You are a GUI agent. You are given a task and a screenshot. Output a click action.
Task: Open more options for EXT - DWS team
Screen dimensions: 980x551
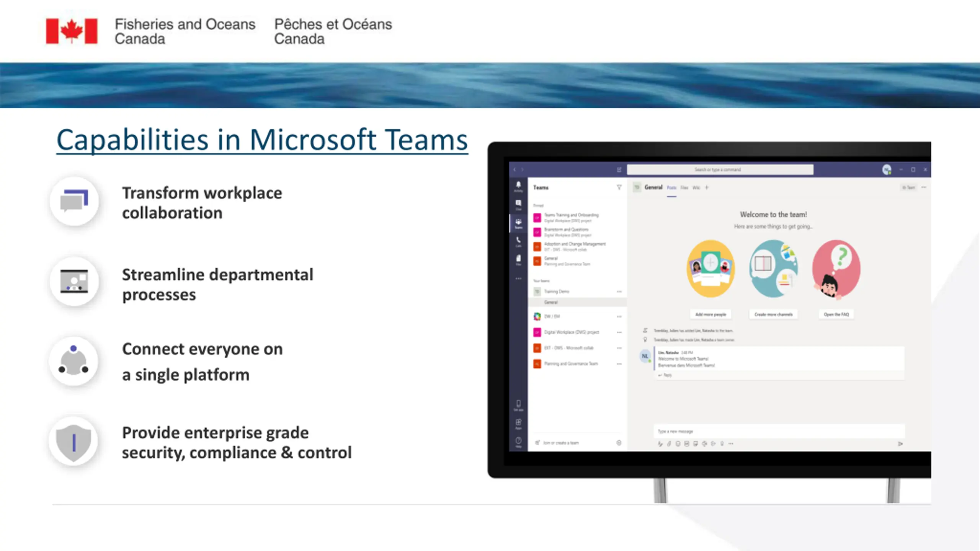point(619,348)
